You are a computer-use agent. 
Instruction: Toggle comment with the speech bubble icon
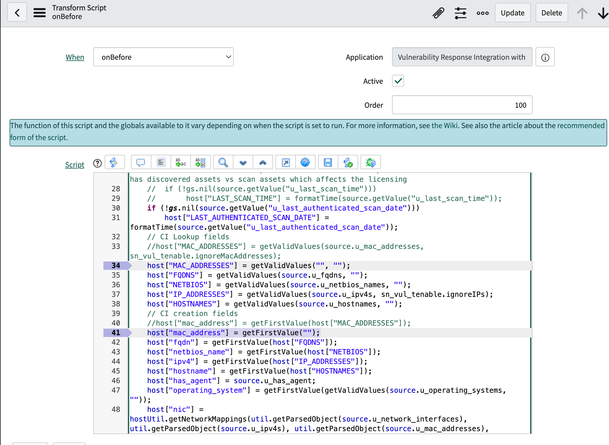(x=141, y=162)
